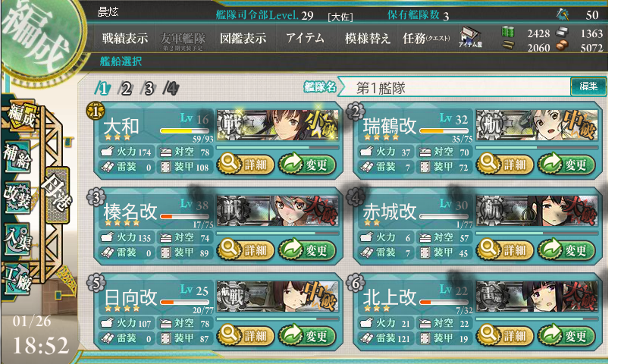Click 大和 ship portrait banner
Viewport: 621px width, 364px height.
[x=278, y=125]
